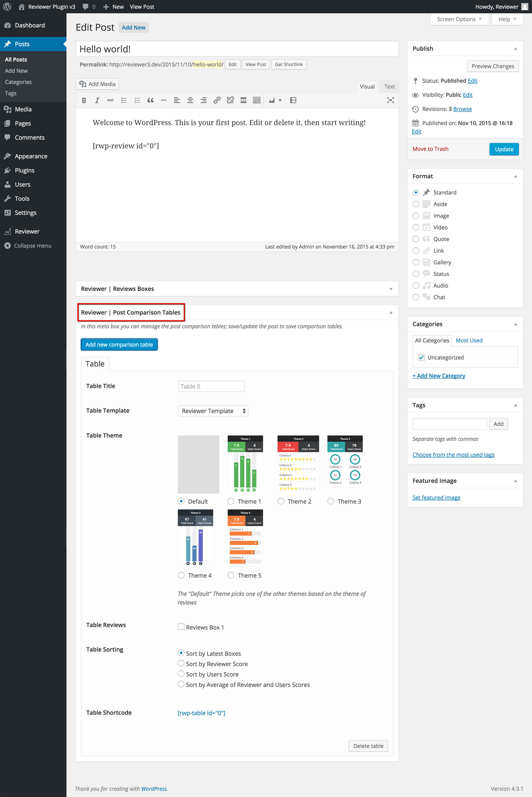Align text center

point(190,100)
